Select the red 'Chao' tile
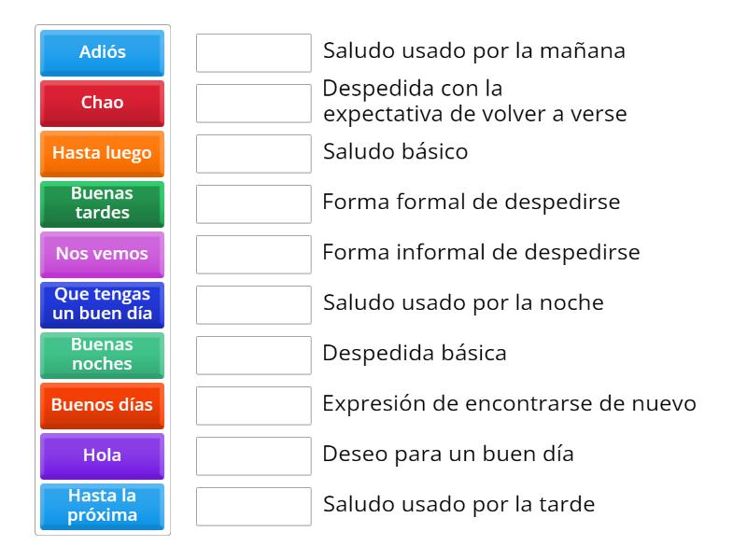The width and height of the screenshot is (747, 560). (101, 104)
